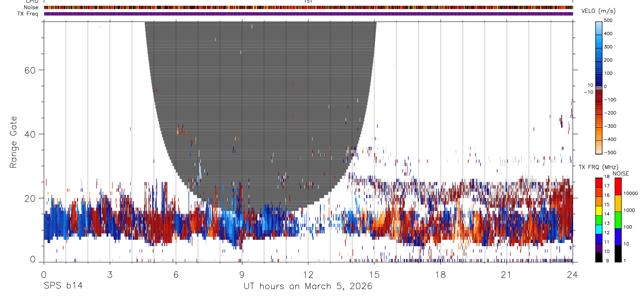
Task: Click the 'TX Freq' strip row label
Action: [28, 14]
